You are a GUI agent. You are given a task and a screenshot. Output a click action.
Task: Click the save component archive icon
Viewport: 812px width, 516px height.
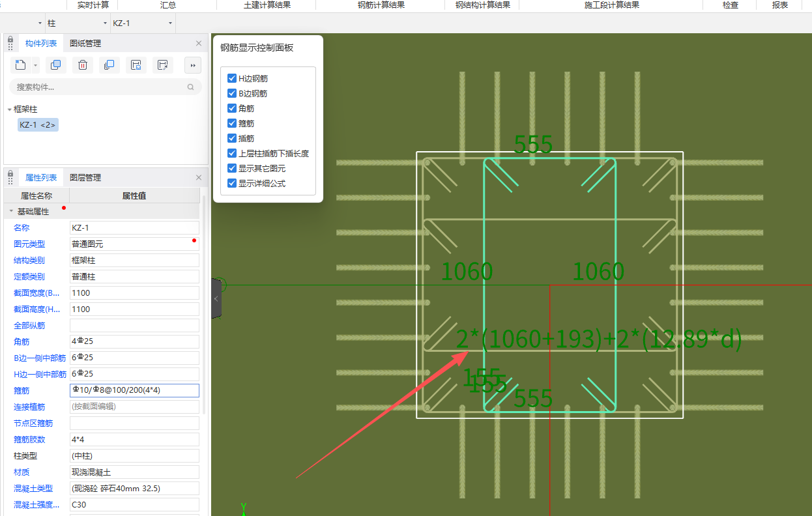136,64
